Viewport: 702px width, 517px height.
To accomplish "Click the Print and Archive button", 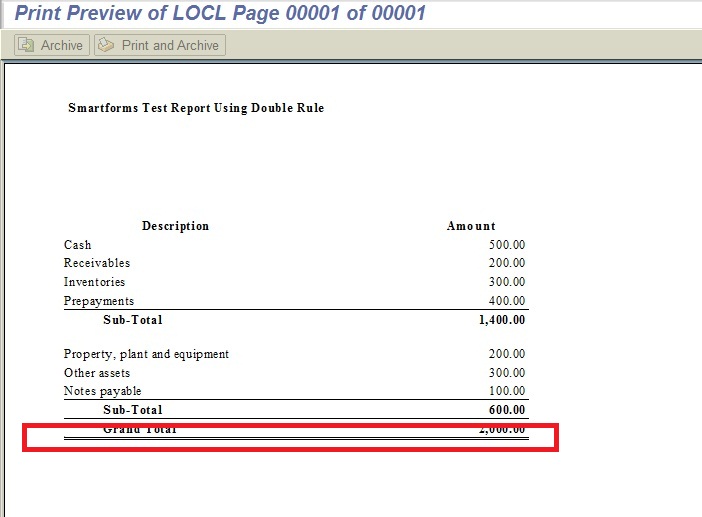I will coord(160,45).
